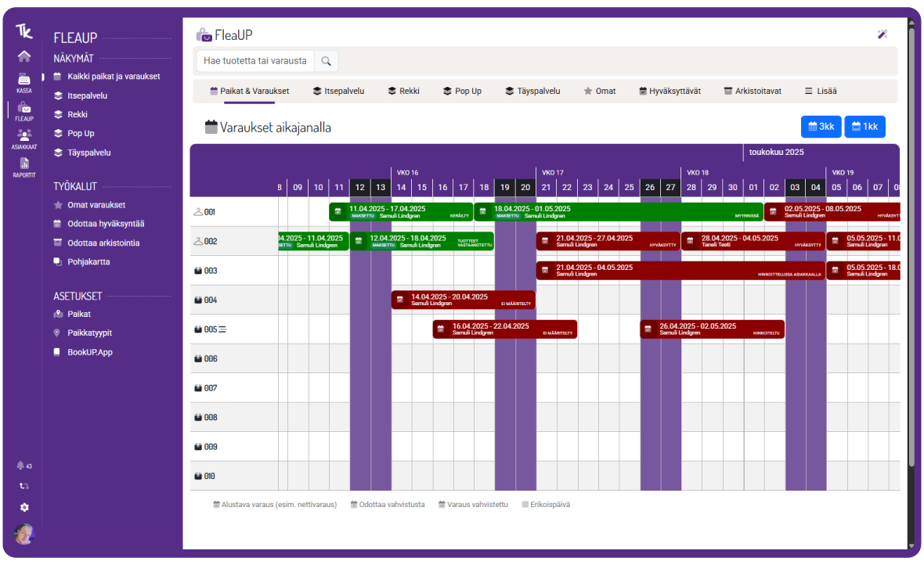Image resolution: width=924 pixels, height=565 pixels.
Task: Show 1kk timeline range
Action: pos(864,127)
